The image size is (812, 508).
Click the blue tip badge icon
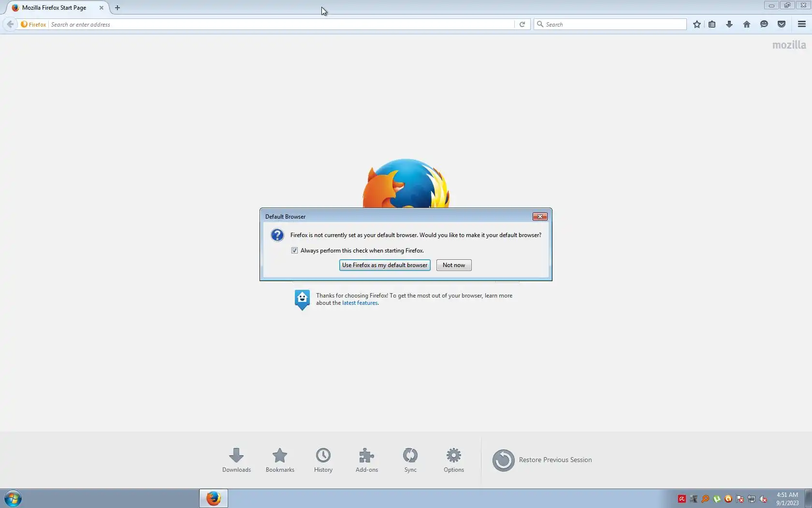coord(302,300)
